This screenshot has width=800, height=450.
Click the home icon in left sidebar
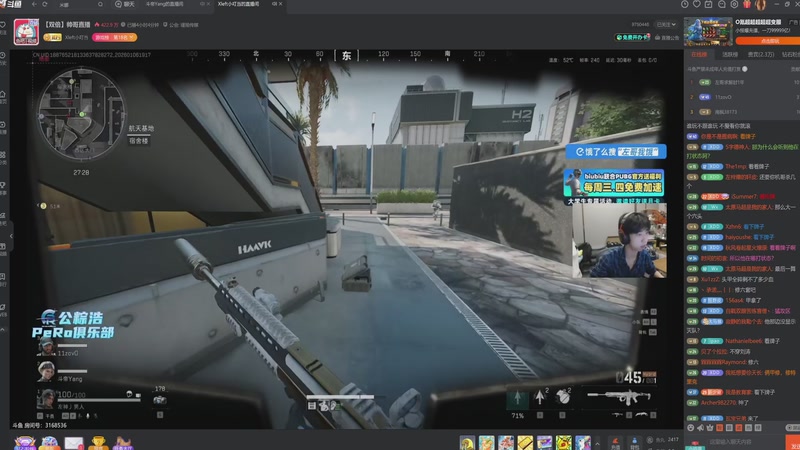pos(3,94)
